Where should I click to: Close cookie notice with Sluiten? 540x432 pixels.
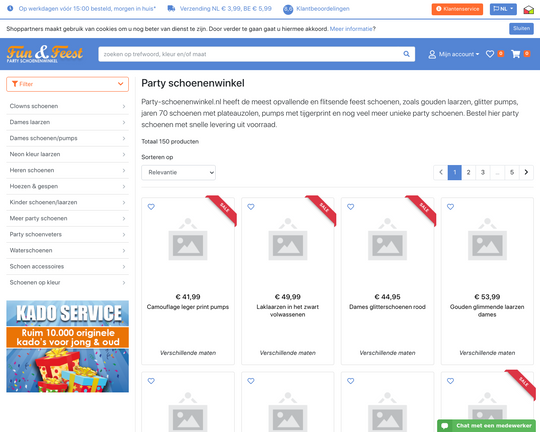[x=521, y=29]
